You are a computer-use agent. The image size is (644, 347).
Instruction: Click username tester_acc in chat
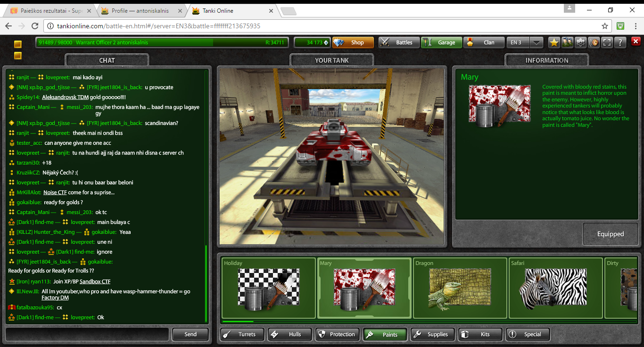[x=30, y=143]
